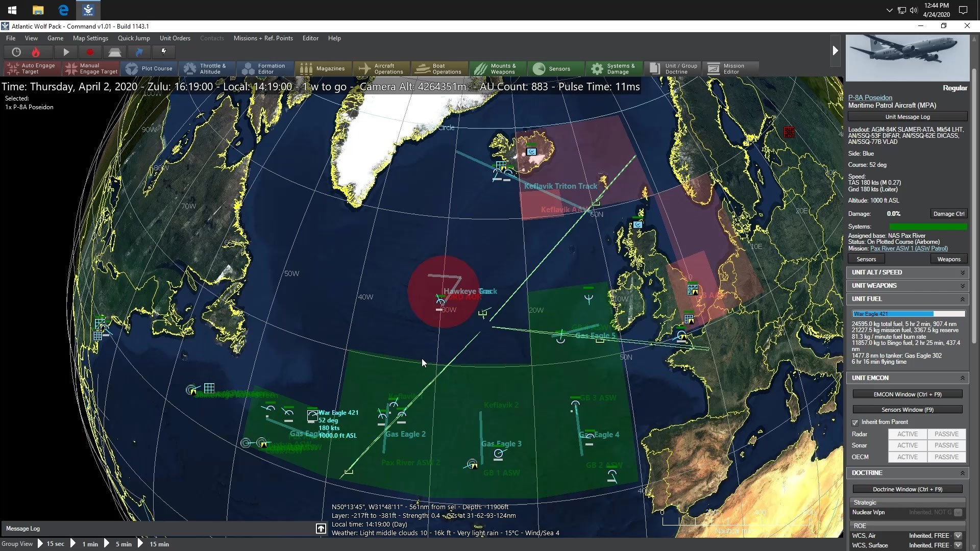Open the File menu
Screen dimensions: 980x551
[11, 38]
